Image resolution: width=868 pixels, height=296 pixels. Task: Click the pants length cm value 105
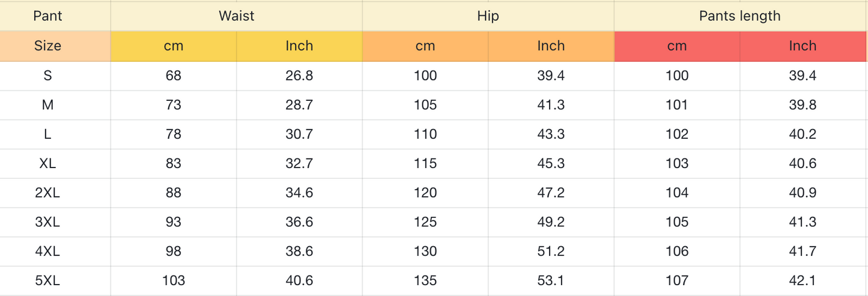676,222
